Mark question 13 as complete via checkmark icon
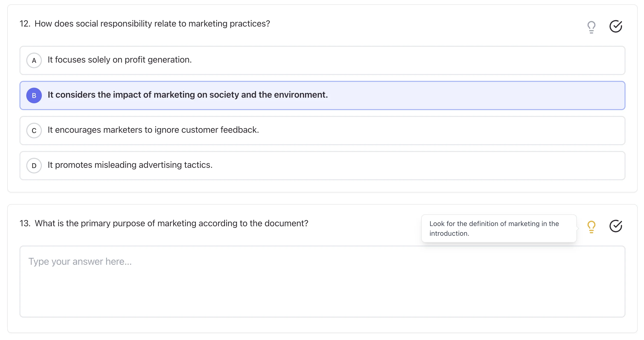Viewport: 644px width, 340px height. (616, 226)
